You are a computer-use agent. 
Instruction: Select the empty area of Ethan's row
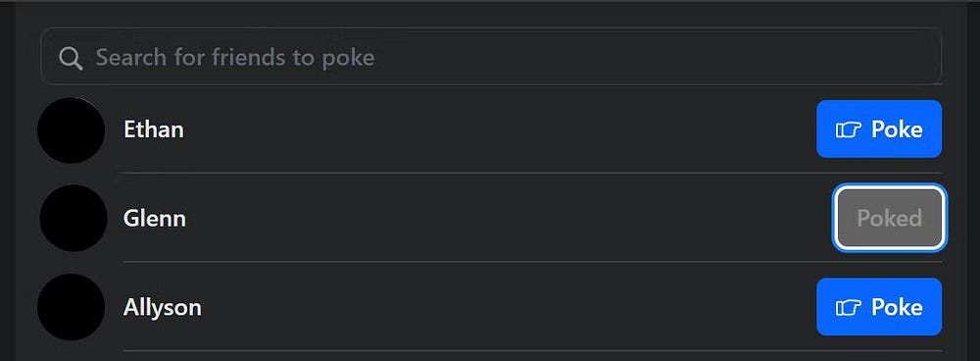click(500, 129)
